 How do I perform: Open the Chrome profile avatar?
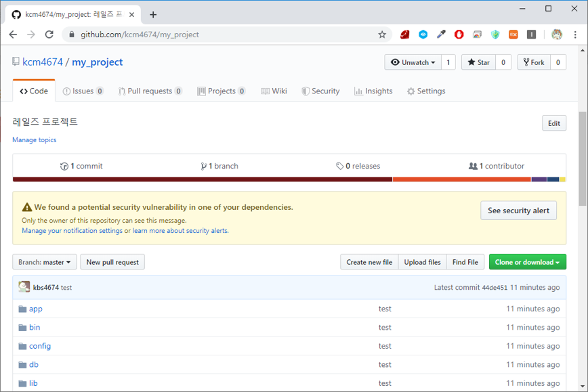pyautogui.click(x=557, y=35)
